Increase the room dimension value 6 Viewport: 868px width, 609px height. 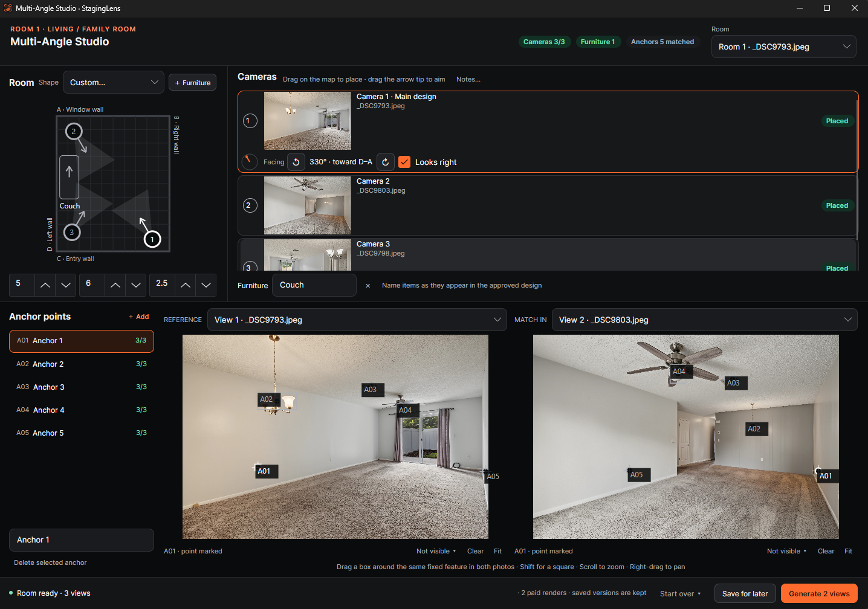coord(115,285)
